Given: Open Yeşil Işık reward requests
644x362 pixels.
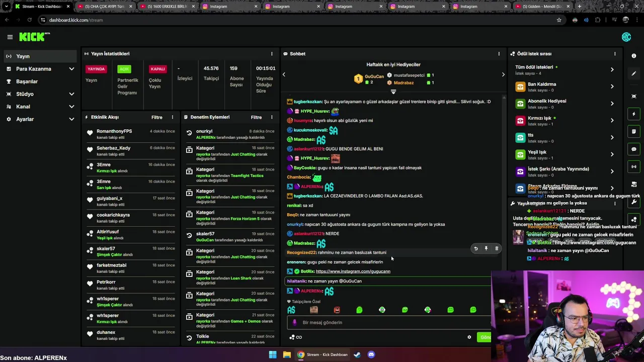Looking at the screenshot, I should [x=565, y=154].
